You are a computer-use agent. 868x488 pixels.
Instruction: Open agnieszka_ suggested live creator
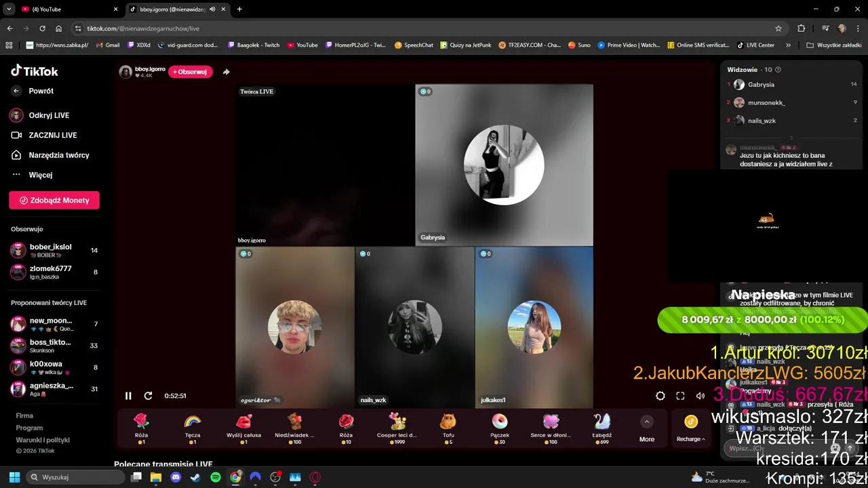tap(54, 389)
